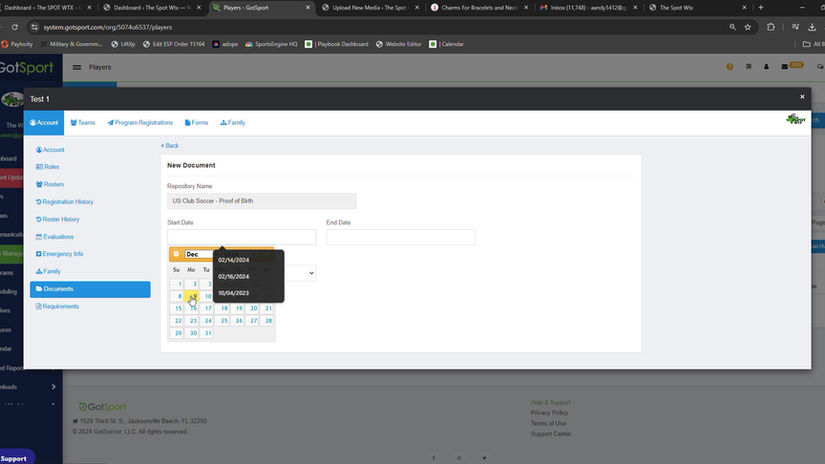Switch to the Forms tab
The image size is (825, 464).
point(196,123)
